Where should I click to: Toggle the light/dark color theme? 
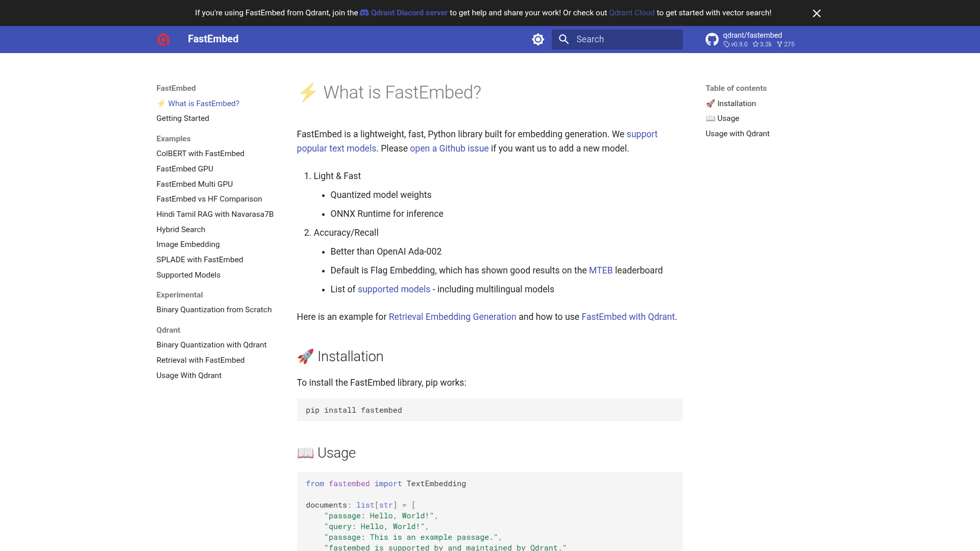[538, 39]
